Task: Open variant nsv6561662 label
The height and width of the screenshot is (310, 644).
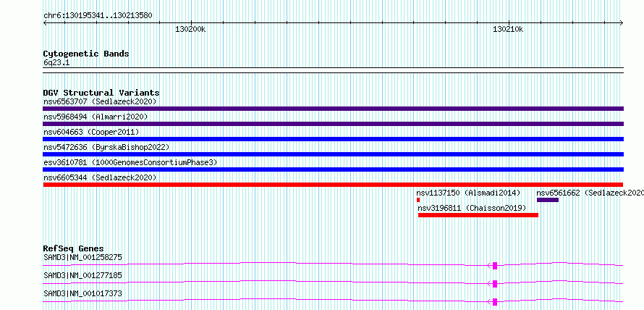Action: [x=590, y=193]
